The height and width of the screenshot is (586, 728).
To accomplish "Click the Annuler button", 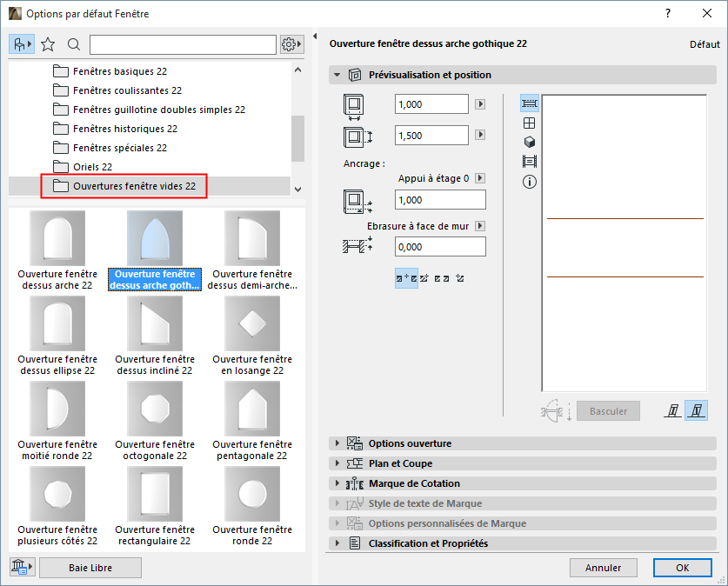I will point(603,568).
